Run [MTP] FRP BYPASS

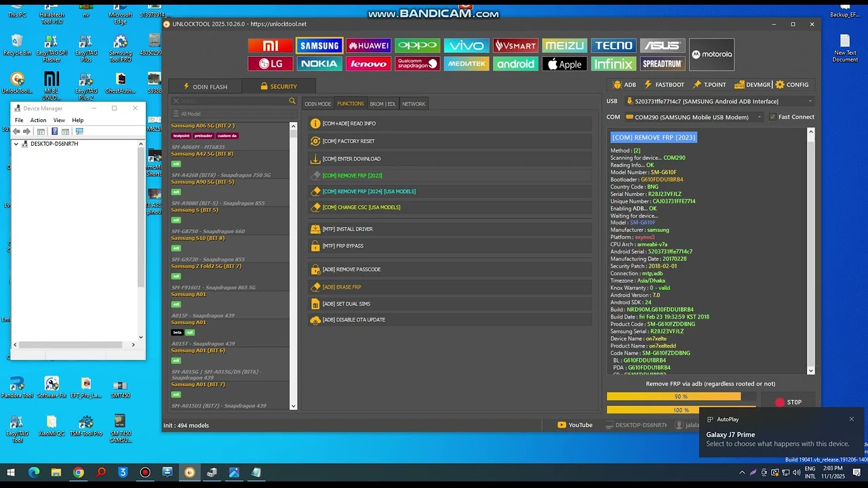(x=450, y=246)
